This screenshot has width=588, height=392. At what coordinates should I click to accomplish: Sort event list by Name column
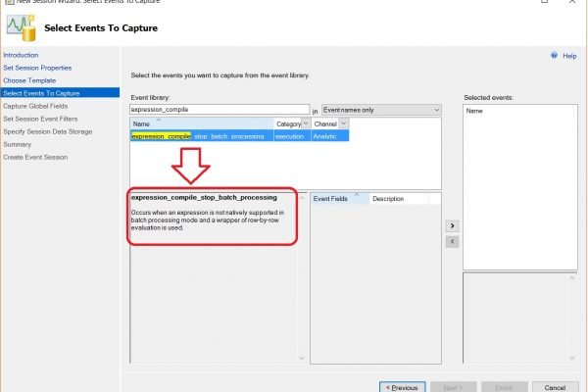click(x=202, y=123)
